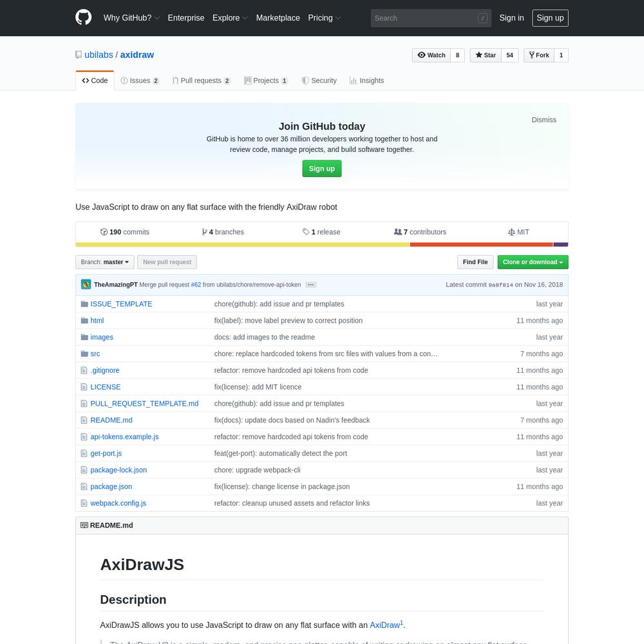
Task: Open pull request #62 link
Action: pos(196,285)
